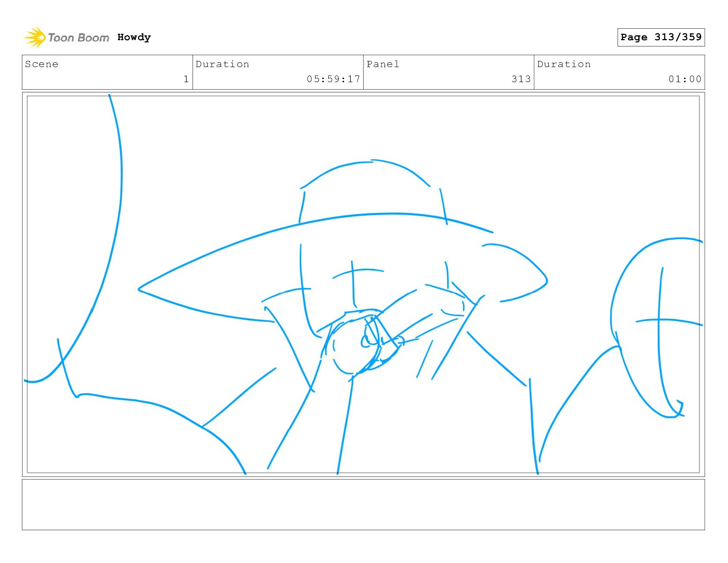728x563 pixels.
Task: Select the 'Howdy' project title text
Action: coord(134,37)
